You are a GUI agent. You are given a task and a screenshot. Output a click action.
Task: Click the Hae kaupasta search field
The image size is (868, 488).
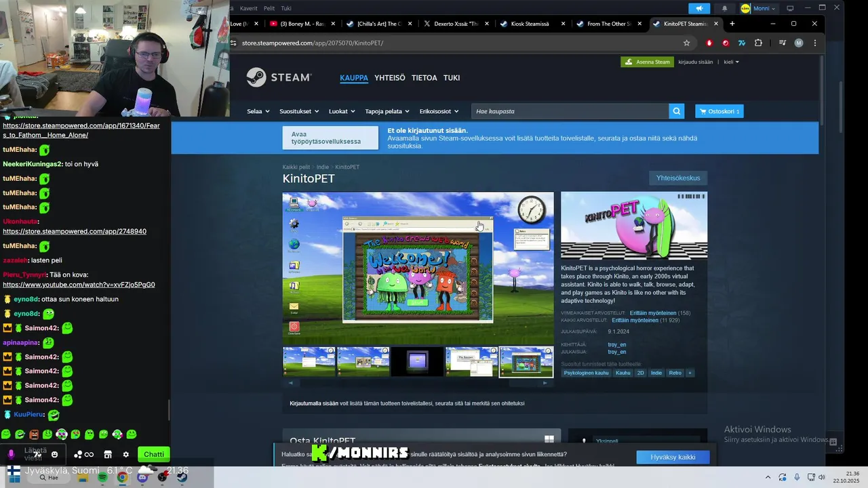click(x=570, y=111)
